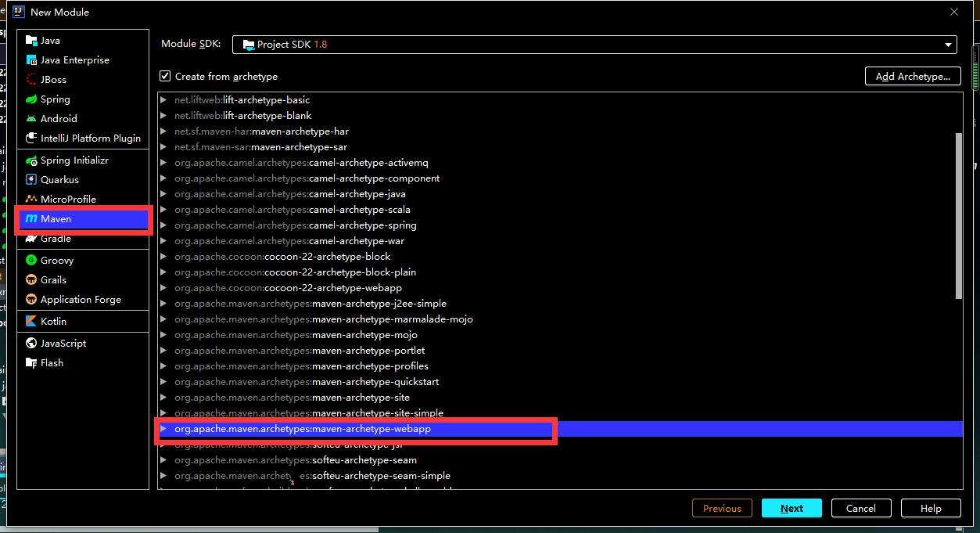Expand maven-archetype-har tree arrow
The image size is (980, 533).
coord(163,131)
